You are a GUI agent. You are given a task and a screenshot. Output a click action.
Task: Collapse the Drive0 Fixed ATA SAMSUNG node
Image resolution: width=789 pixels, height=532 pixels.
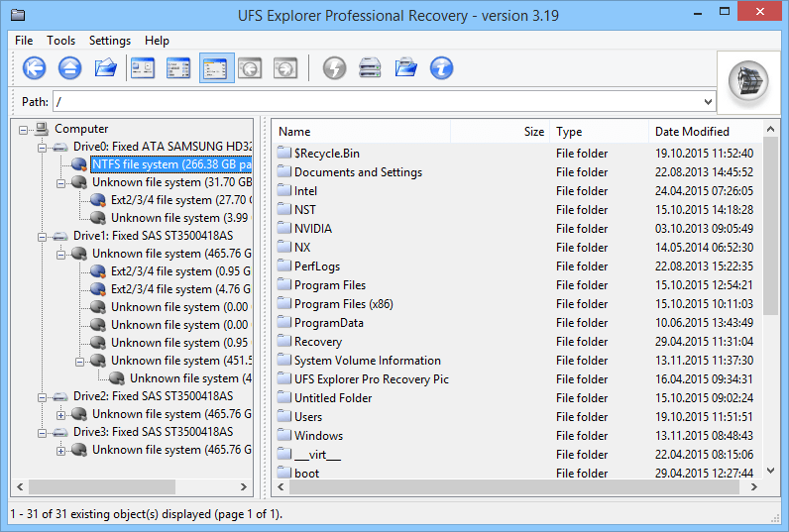(x=43, y=147)
